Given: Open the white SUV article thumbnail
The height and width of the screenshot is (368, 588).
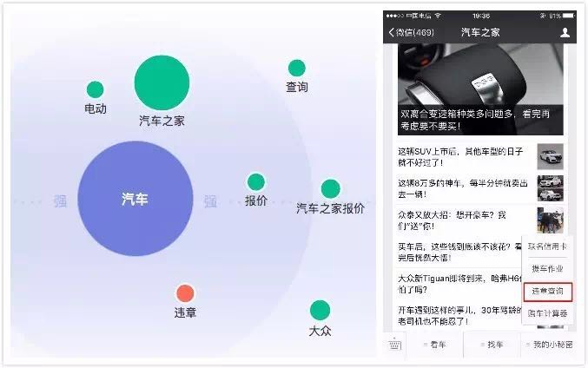Looking at the screenshot, I should pos(550,156).
